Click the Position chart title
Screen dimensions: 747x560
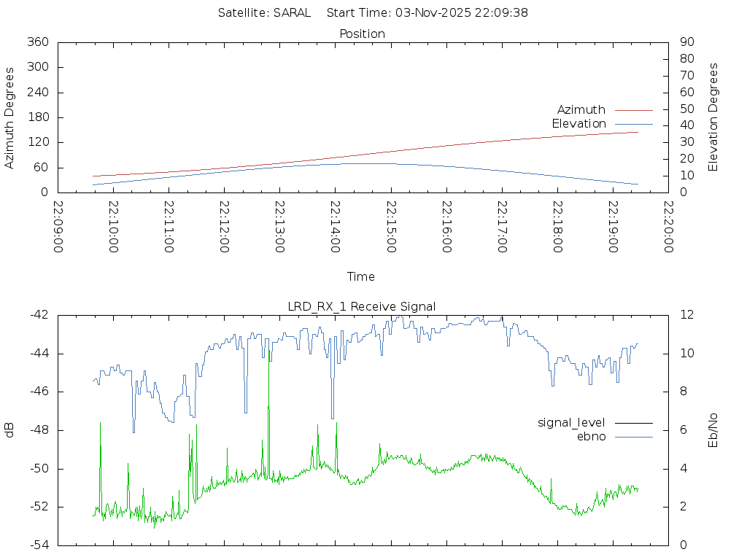[362, 34]
